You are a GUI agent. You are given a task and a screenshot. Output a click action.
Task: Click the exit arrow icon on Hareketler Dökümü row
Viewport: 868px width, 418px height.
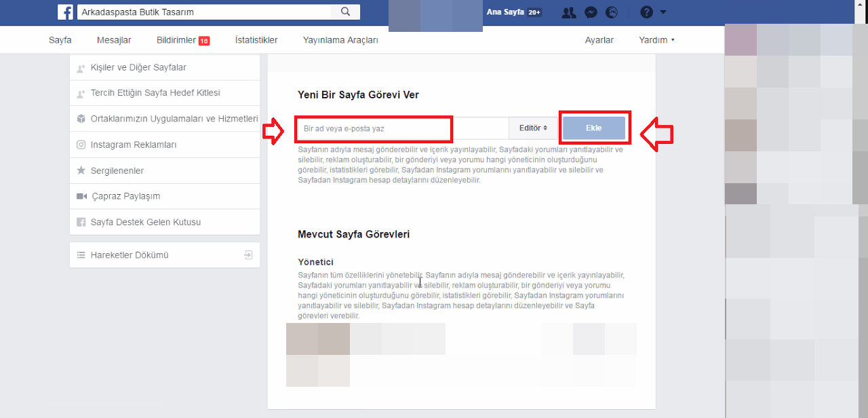(x=248, y=255)
